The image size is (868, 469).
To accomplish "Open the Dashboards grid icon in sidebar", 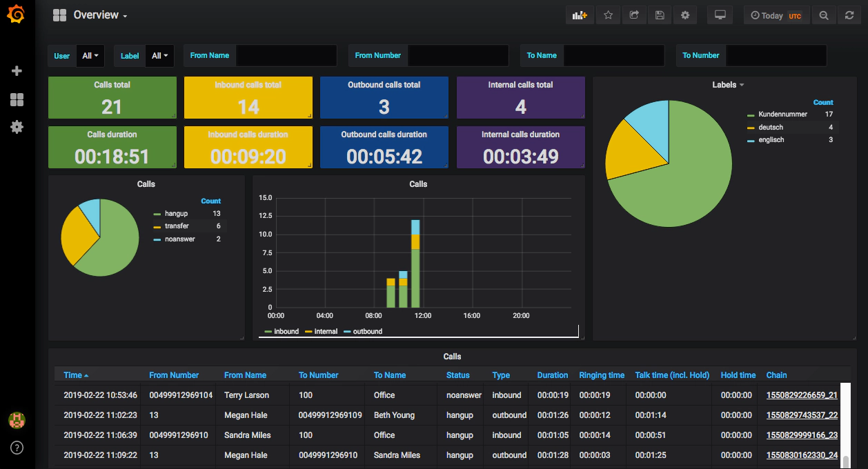I will point(17,100).
